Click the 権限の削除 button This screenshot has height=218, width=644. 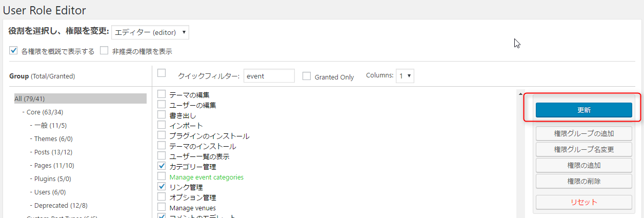(x=583, y=182)
